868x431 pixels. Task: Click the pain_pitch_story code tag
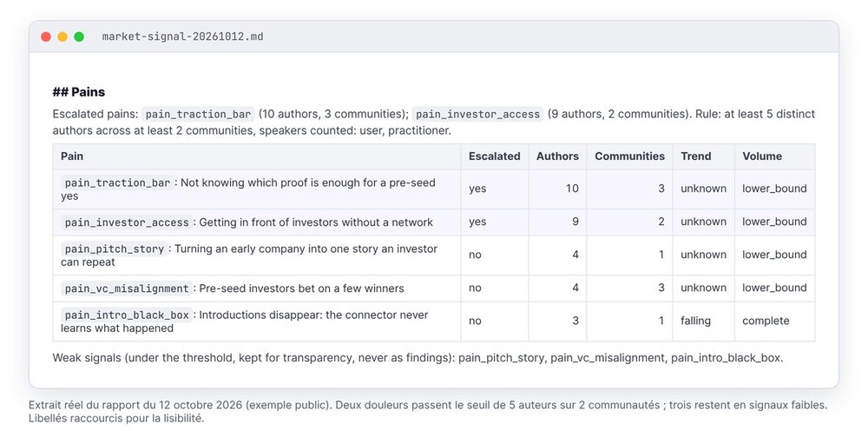[115, 249]
